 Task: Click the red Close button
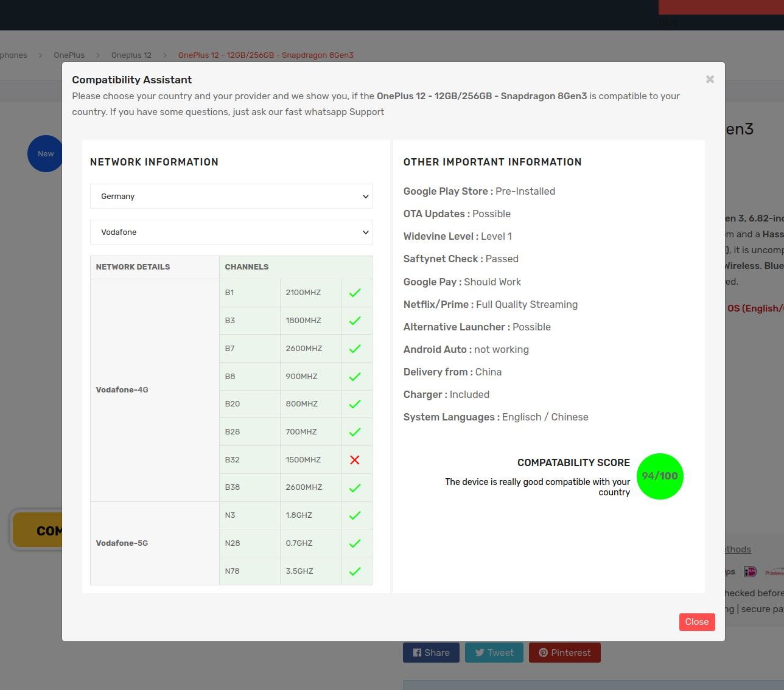coord(697,622)
